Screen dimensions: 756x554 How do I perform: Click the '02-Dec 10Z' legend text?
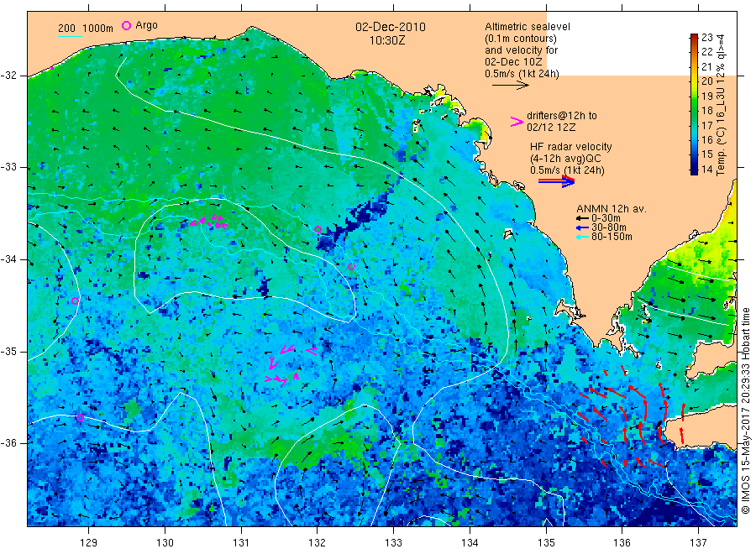[513, 62]
